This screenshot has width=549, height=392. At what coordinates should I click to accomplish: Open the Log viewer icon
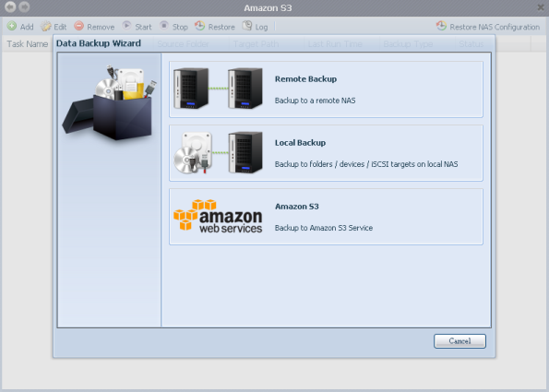[x=247, y=26]
